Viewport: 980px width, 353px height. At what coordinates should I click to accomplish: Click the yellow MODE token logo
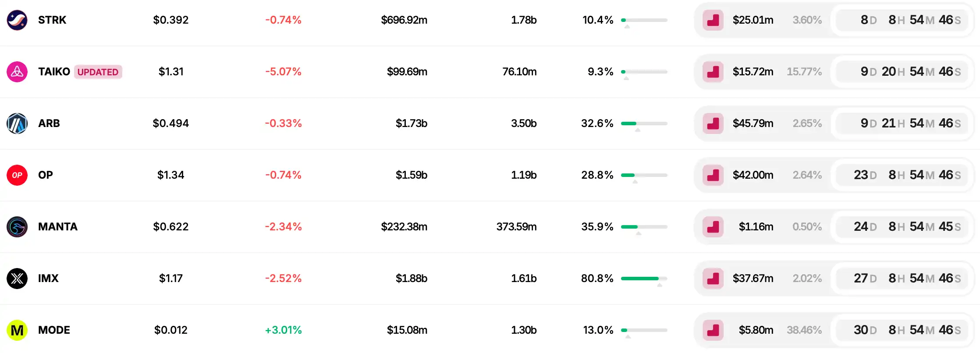(x=17, y=330)
